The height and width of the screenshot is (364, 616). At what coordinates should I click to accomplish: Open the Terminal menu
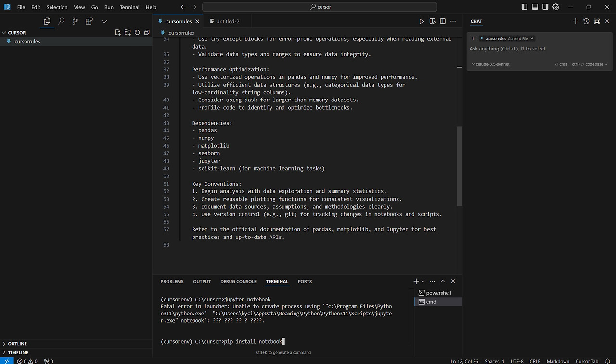click(129, 7)
